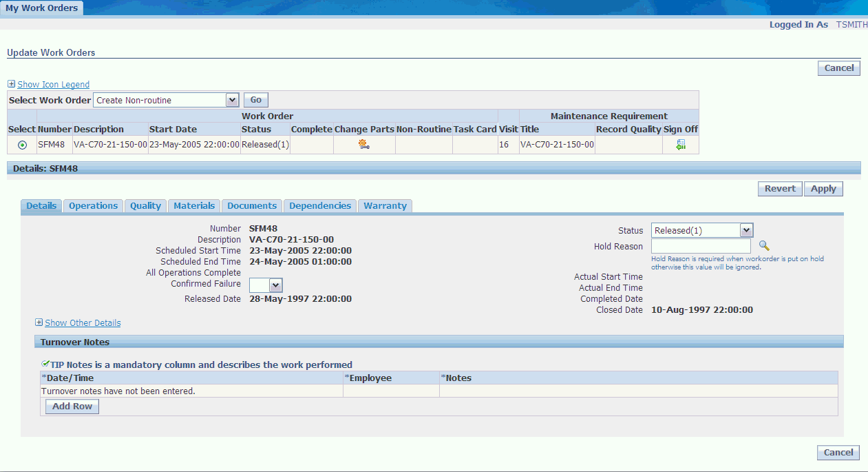This screenshot has width=868, height=472.
Task: Focus the Hold Reason input field
Action: point(701,246)
